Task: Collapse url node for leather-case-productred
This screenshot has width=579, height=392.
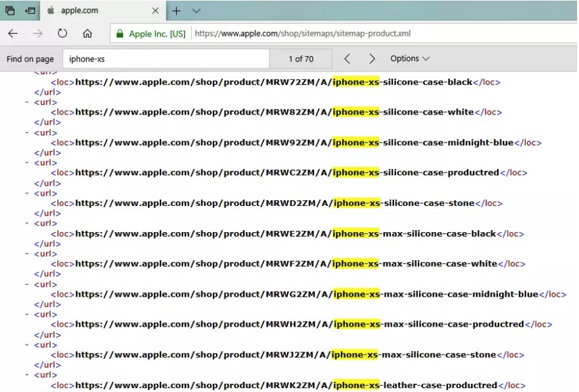Action: pos(27,375)
